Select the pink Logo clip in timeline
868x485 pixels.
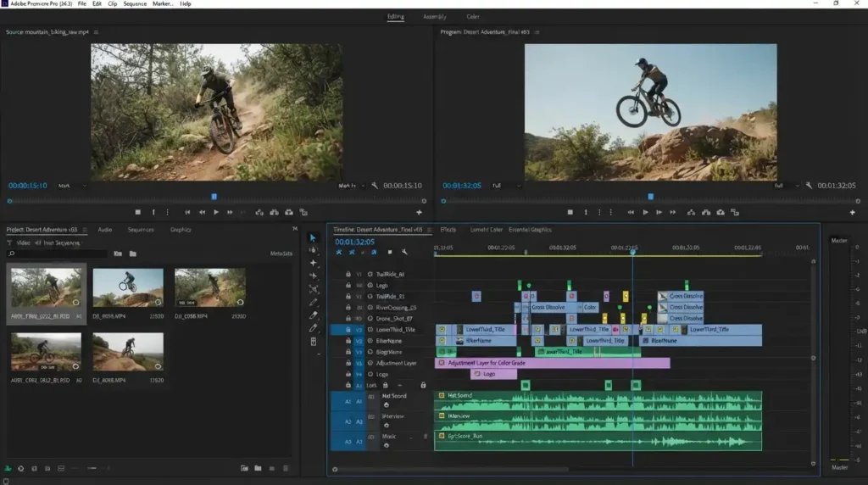[493, 374]
